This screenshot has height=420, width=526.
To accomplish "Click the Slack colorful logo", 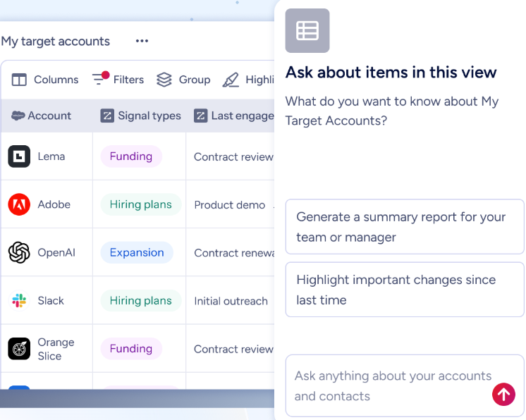I will coord(19,301).
